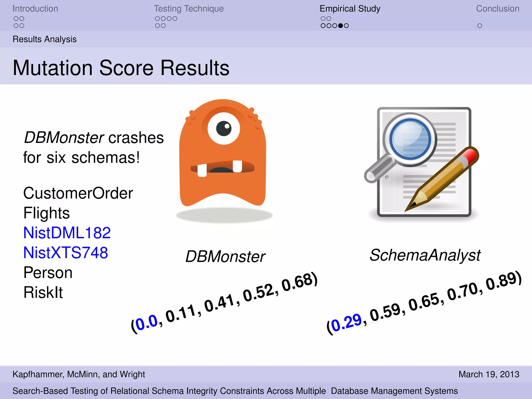Click the DBMonster caption under the monster

coord(225,257)
